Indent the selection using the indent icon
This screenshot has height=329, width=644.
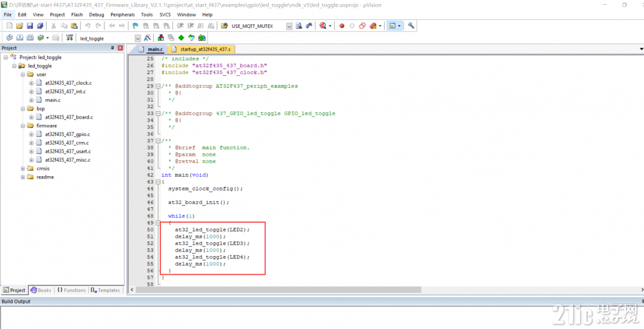180,26
